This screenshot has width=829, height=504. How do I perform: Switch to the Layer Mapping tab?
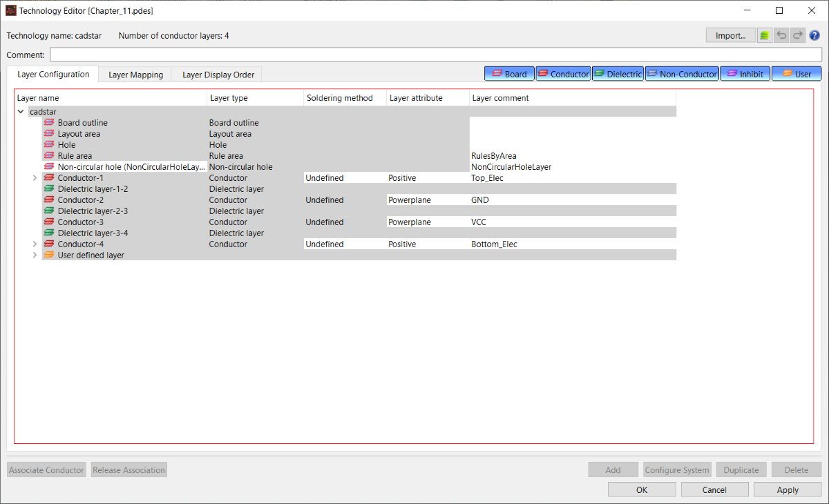(x=136, y=75)
